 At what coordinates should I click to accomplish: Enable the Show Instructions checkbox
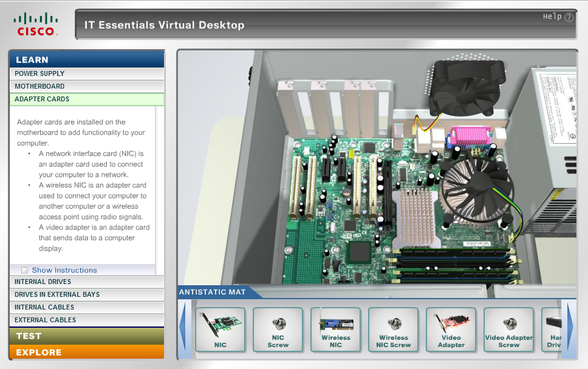click(25, 270)
